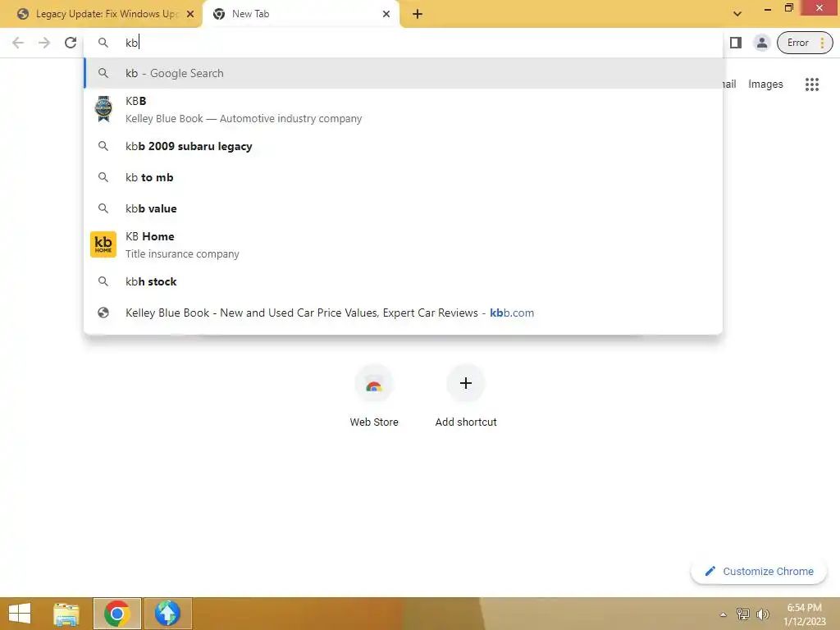Select 'kbb 2009 subaru legacy' suggestion
The image size is (840, 630).
tap(403, 146)
